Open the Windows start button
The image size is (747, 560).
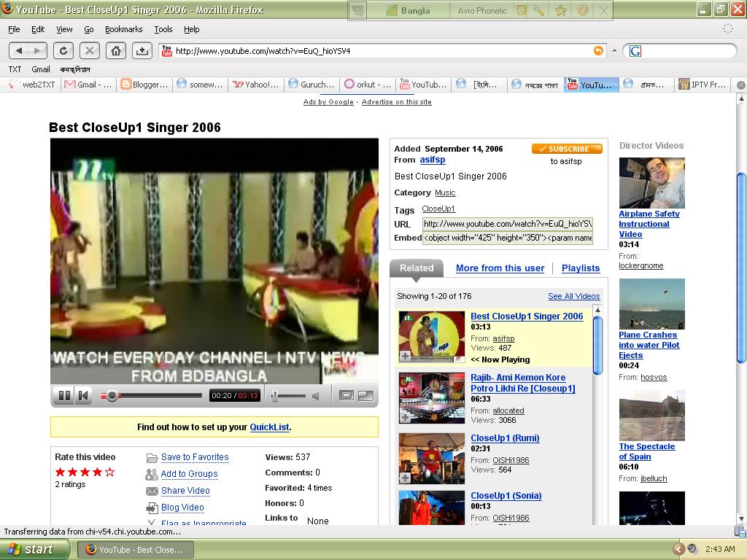[x=34, y=549]
